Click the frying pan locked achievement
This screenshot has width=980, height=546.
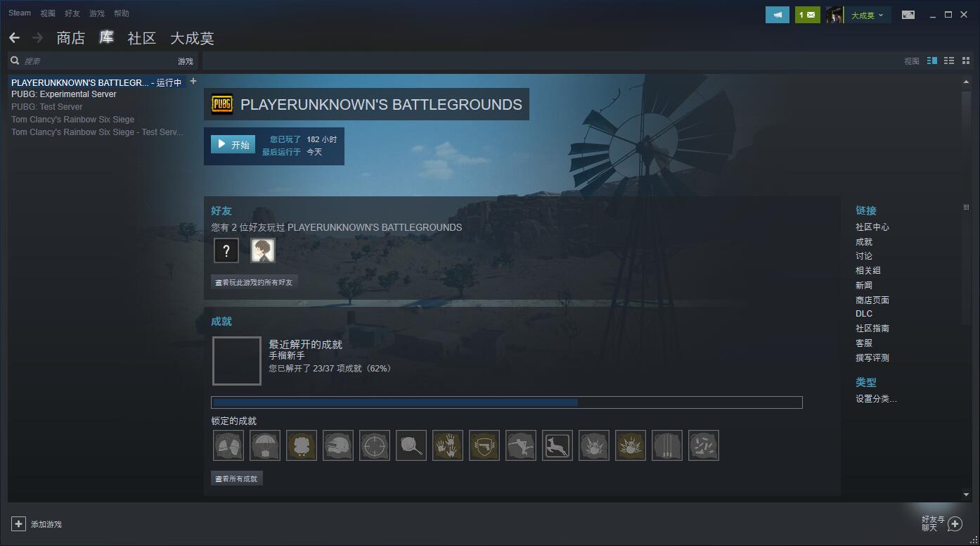[411, 445]
